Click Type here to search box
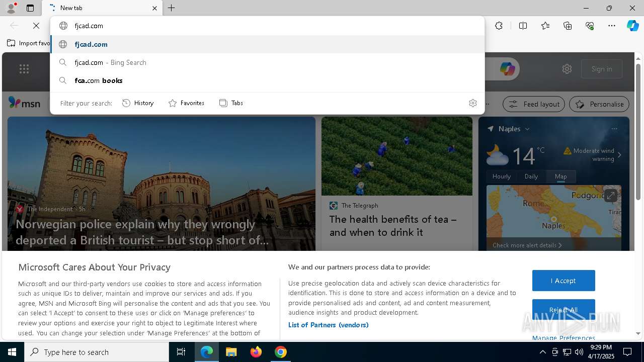 click(97, 352)
